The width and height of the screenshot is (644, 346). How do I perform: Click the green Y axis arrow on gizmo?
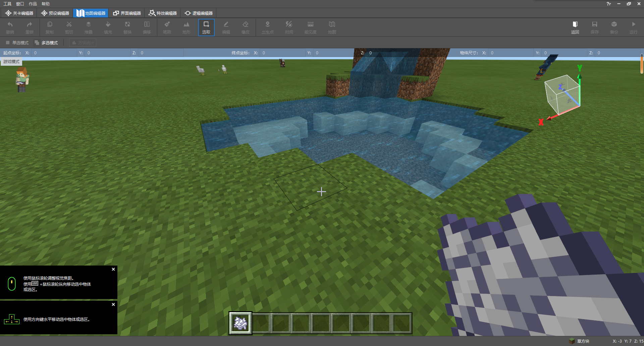(579, 75)
